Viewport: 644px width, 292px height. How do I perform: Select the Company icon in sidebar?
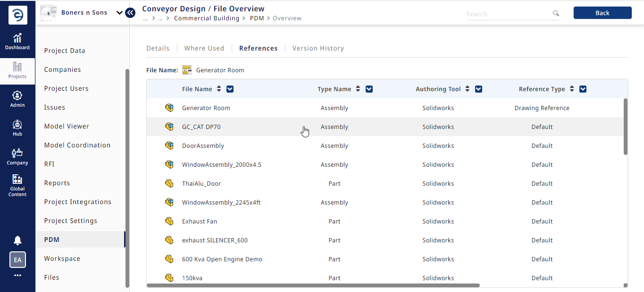17,156
